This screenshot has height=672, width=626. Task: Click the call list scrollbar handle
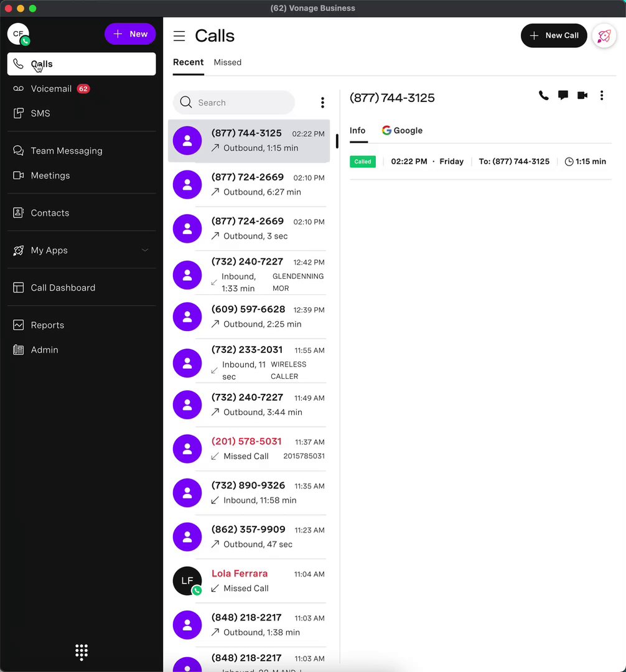(x=337, y=141)
